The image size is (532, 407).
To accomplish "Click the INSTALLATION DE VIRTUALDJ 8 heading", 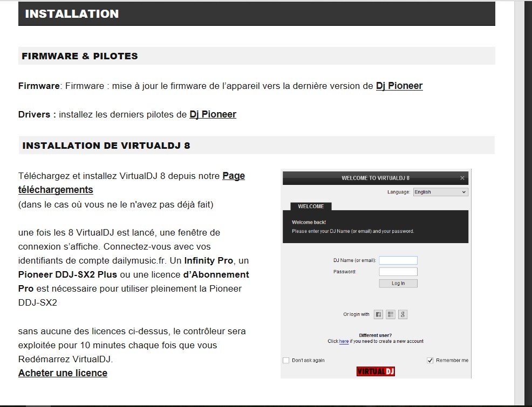I will [x=106, y=146].
